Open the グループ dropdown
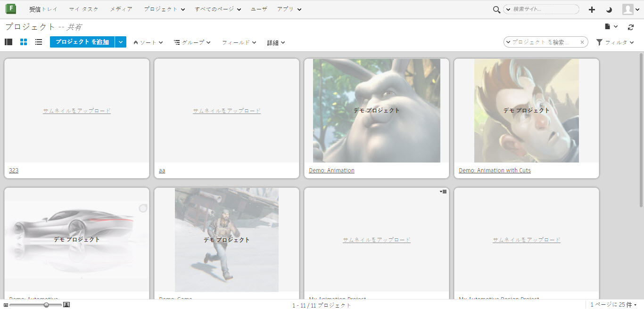The width and height of the screenshot is (644, 309). coord(192,42)
